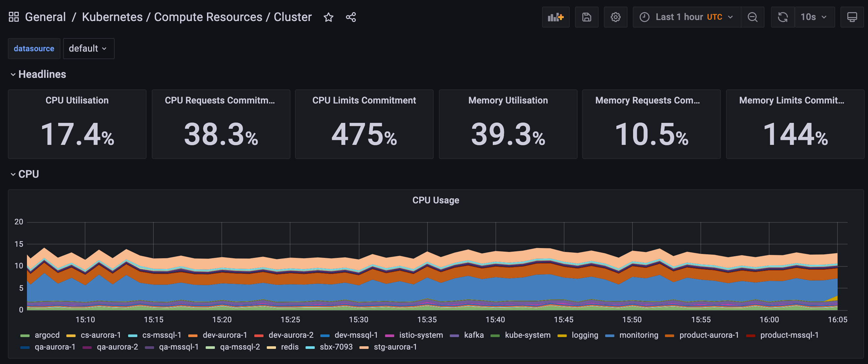Go to the General folder link
This screenshot has height=364, width=868.
click(x=45, y=17)
